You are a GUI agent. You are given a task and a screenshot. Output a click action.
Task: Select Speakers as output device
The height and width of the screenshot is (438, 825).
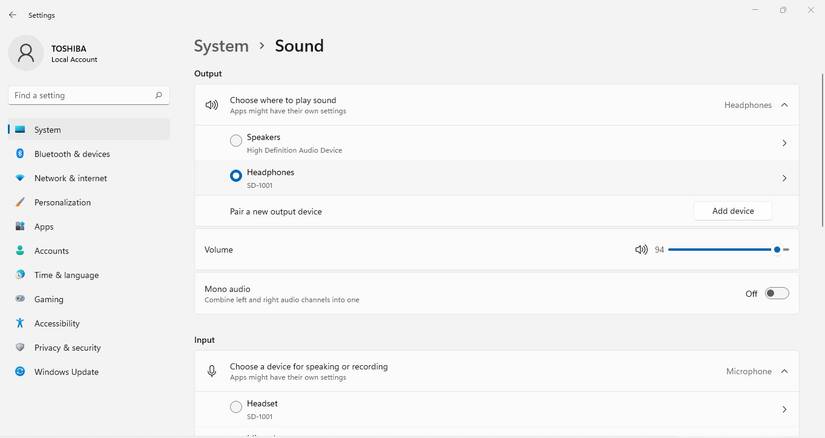point(236,142)
